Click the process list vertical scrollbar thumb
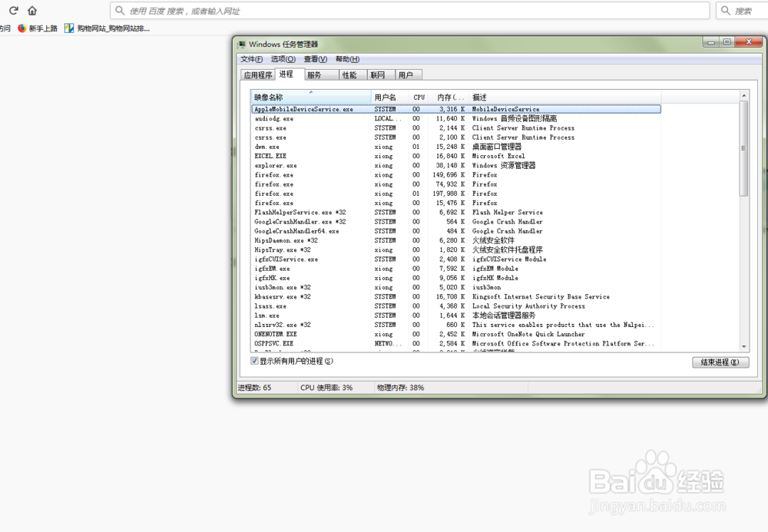768x532 pixels. [x=743, y=148]
